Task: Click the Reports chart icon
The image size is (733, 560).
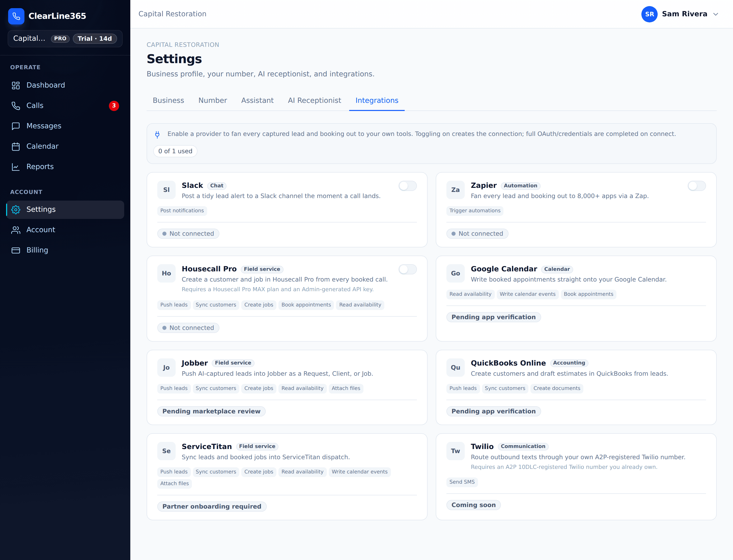Action: coord(16,167)
